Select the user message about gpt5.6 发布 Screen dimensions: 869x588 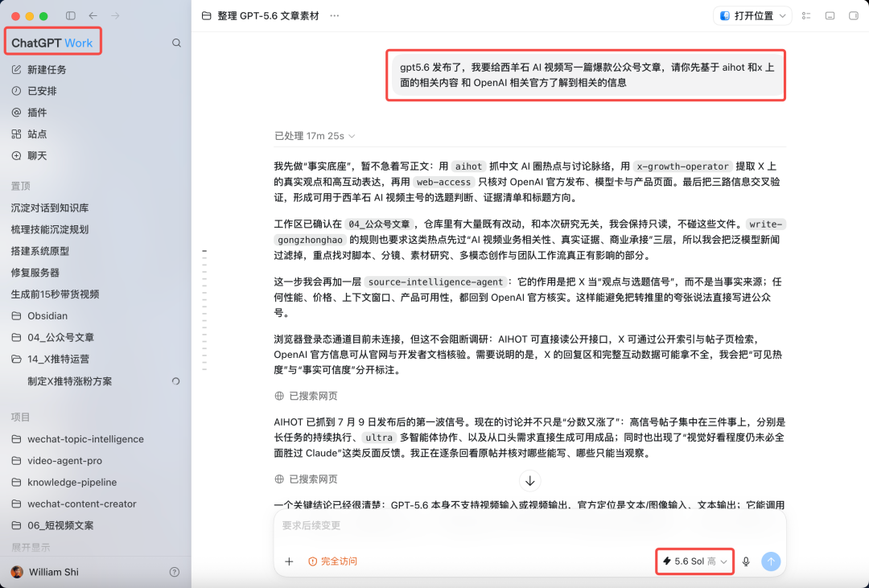[x=586, y=75]
